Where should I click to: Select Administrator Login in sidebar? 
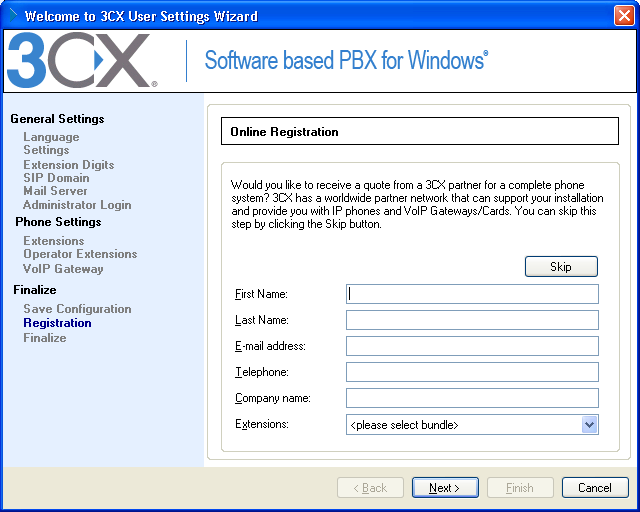[x=77, y=205]
